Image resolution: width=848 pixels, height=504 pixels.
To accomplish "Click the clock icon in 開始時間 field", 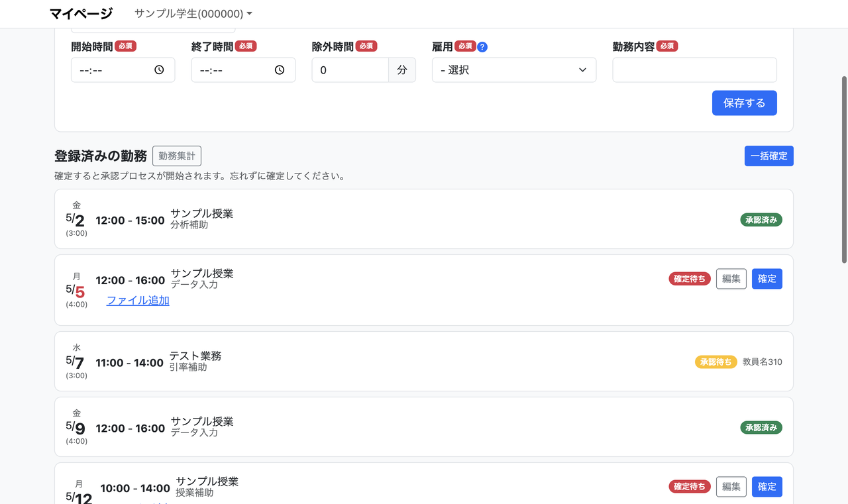I will [159, 70].
